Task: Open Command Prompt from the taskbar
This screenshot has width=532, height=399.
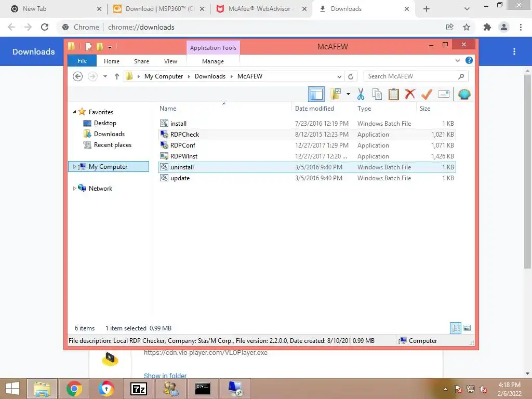Action: coord(203,389)
